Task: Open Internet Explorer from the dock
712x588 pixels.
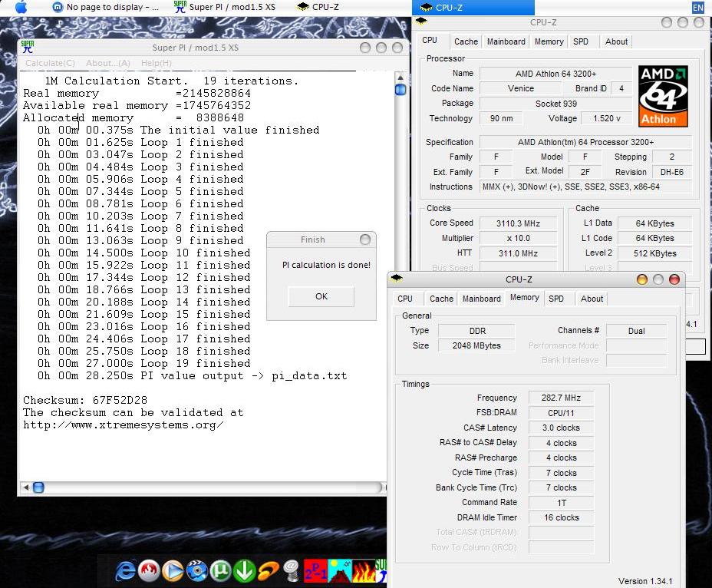Action: [125, 571]
